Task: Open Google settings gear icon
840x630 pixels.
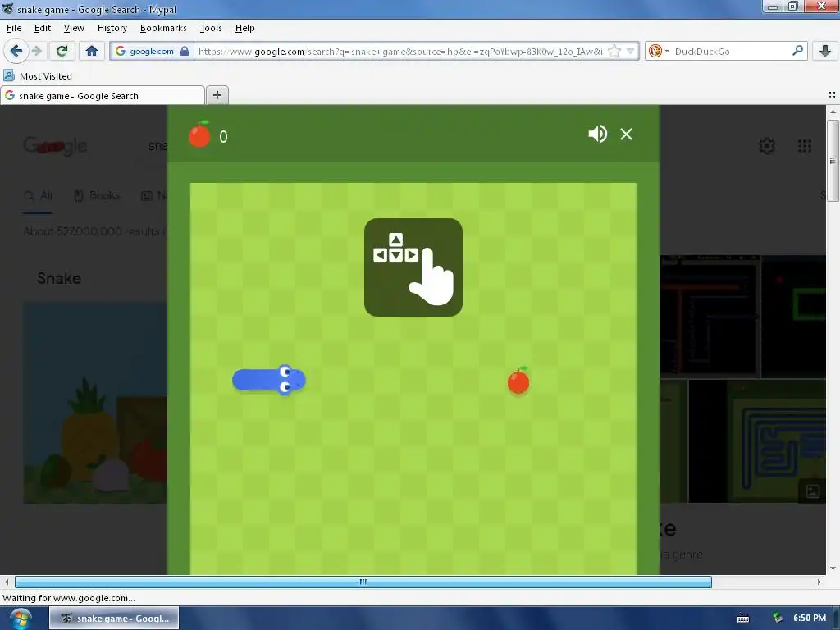Action: [x=767, y=146]
